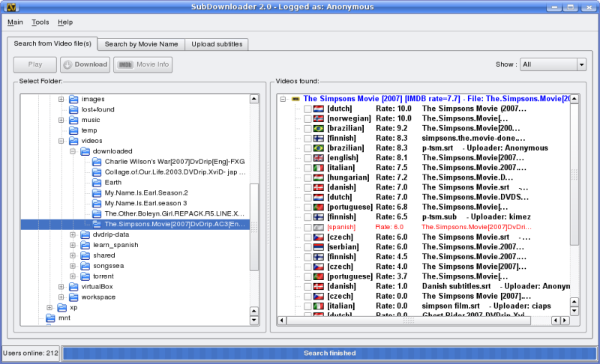Click the Norwegian subtitle flag icon
This screenshot has height=364, width=600.
tap(319, 118)
